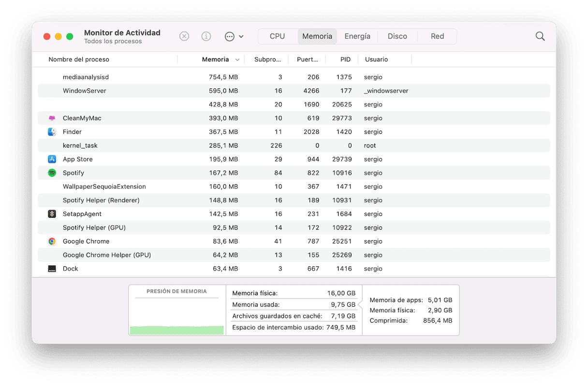Click the Memoria de apps 5,01 GB value
Screen dimensions: 588x386
click(440, 300)
